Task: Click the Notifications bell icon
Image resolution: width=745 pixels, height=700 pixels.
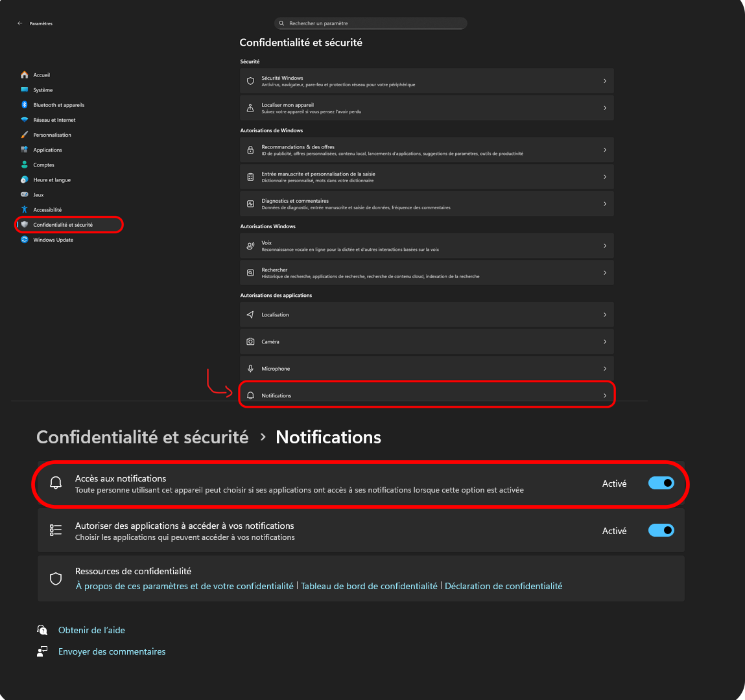Action: pyautogui.click(x=250, y=395)
